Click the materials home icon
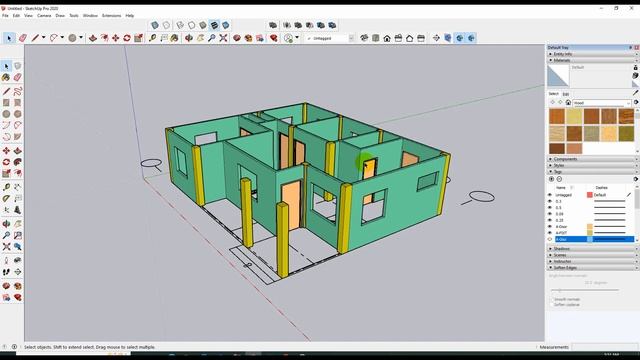640x360 pixels. pyautogui.click(x=568, y=103)
